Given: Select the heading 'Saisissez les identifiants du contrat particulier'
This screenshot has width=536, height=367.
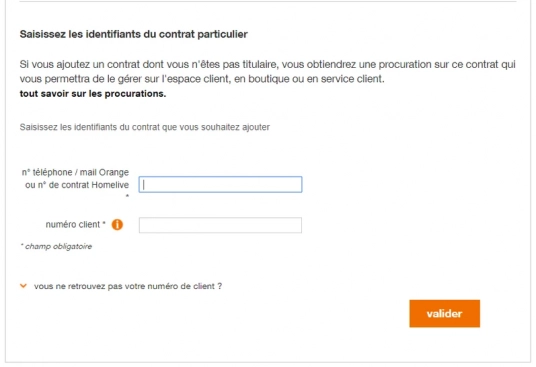Looking at the screenshot, I should [134, 34].
